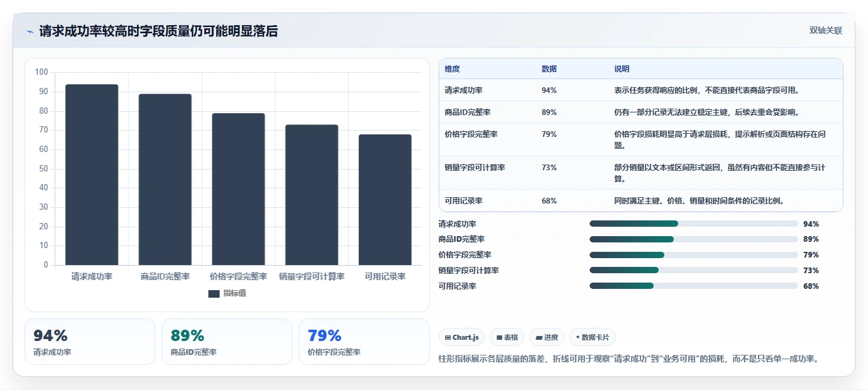Select the 表格 chip
The image size is (868, 390).
coord(507,337)
